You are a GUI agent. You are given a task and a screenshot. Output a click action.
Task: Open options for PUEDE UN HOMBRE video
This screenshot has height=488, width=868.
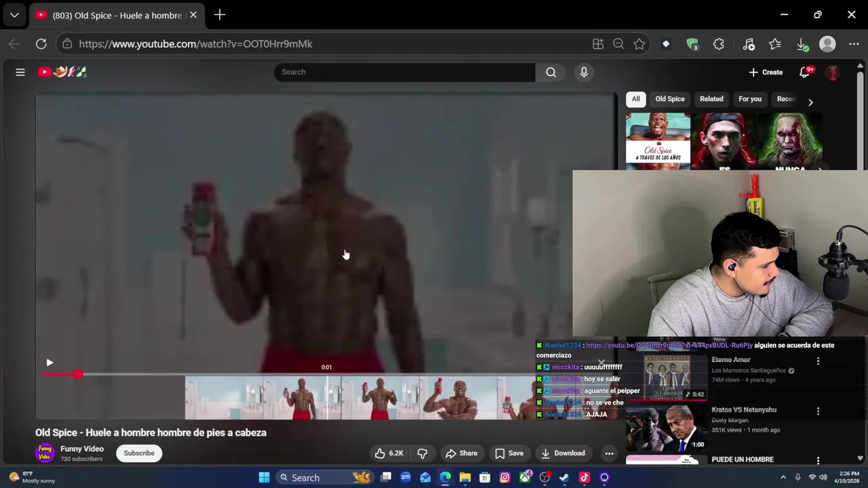[818, 460]
